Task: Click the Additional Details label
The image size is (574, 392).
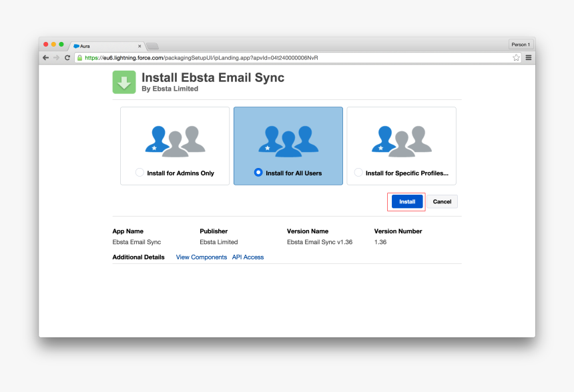Action: point(138,257)
